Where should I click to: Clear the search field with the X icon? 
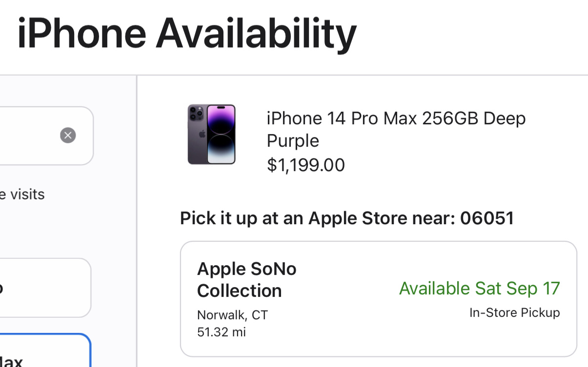(68, 135)
